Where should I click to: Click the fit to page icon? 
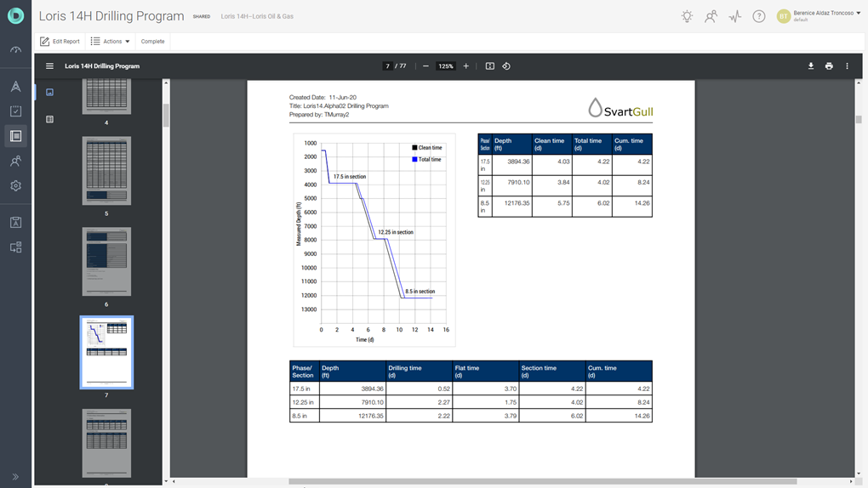tap(490, 65)
